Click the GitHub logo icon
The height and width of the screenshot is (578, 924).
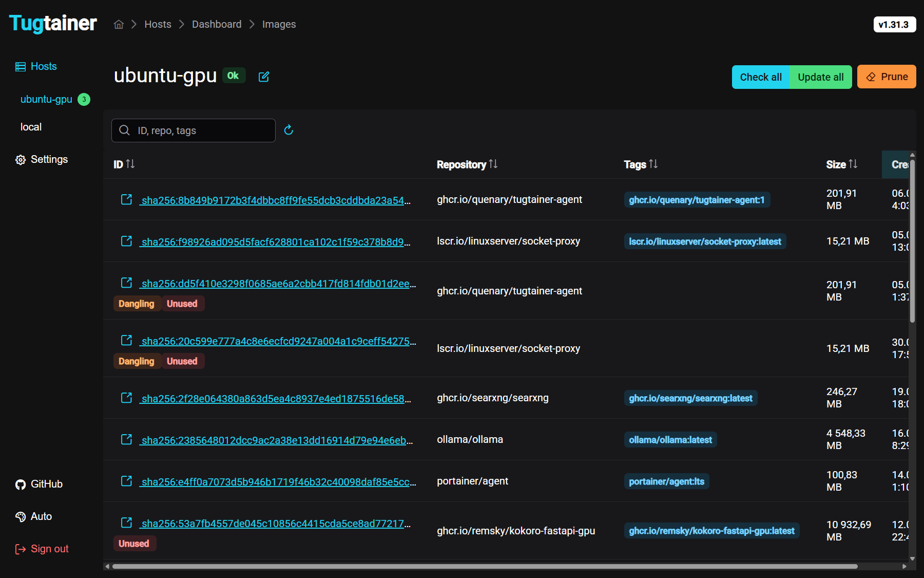point(21,484)
